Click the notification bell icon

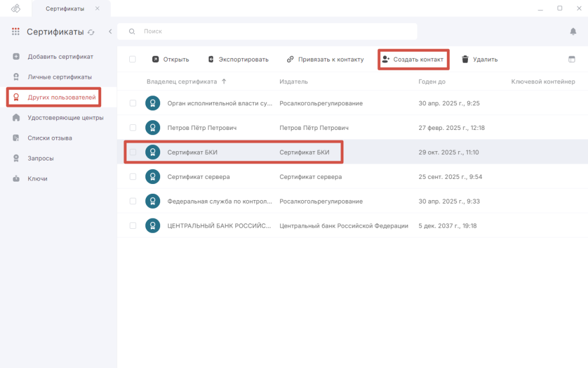pyautogui.click(x=573, y=32)
